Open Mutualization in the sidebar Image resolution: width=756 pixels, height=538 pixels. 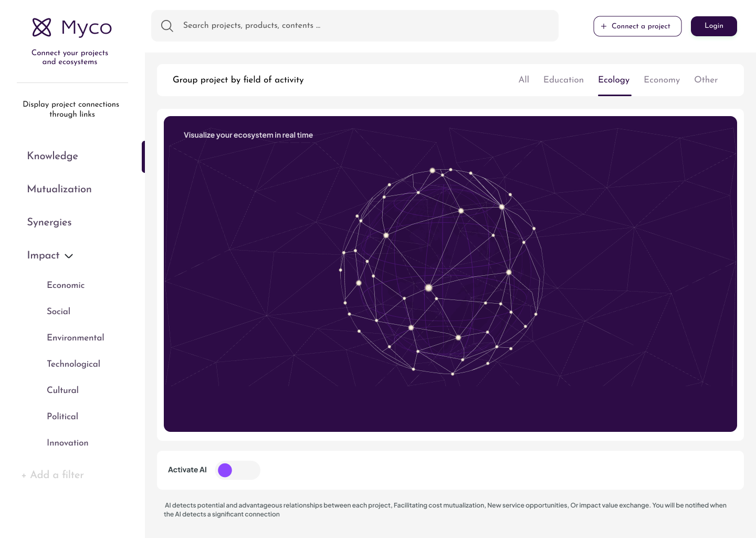(x=59, y=189)
